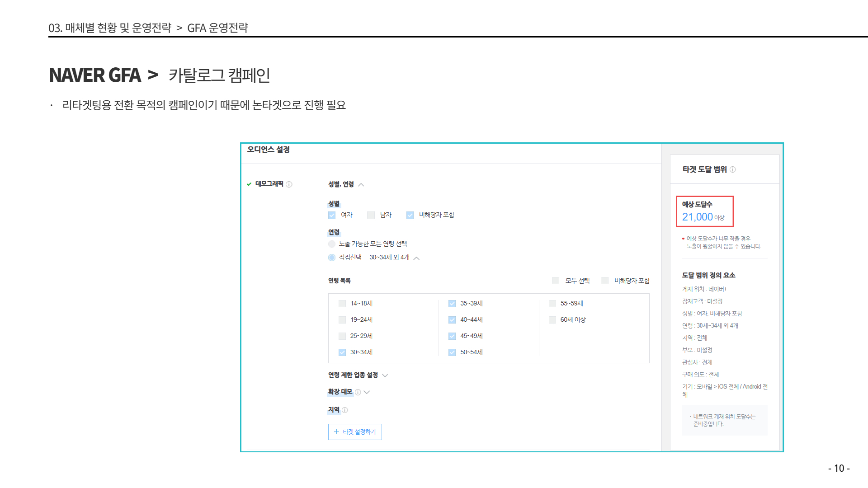Click green checkmark beside 데모그래픽

point(249,184)
